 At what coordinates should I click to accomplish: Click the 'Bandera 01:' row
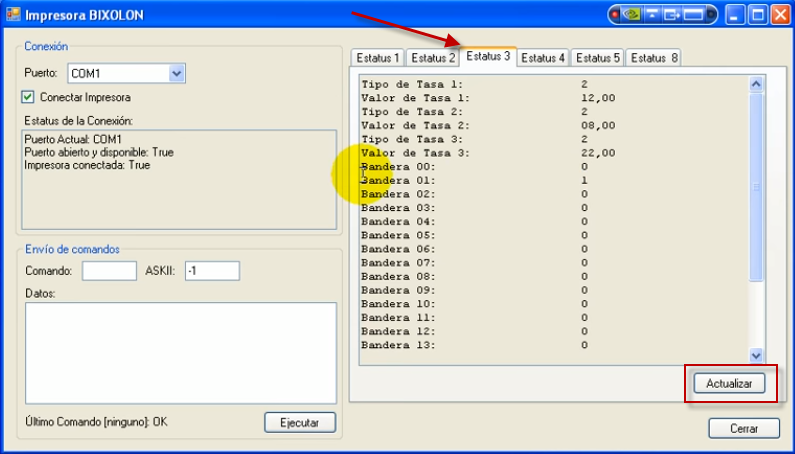tap(475, 180)
